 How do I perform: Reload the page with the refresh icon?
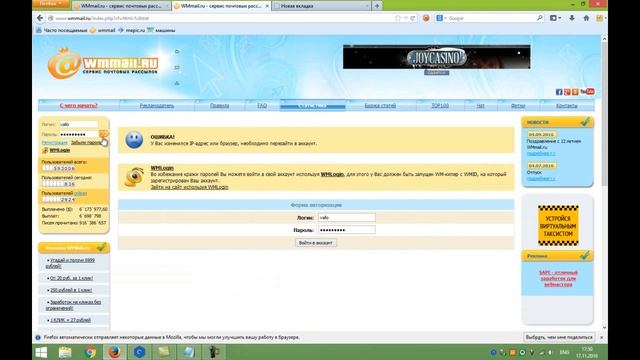click(413, 18)
